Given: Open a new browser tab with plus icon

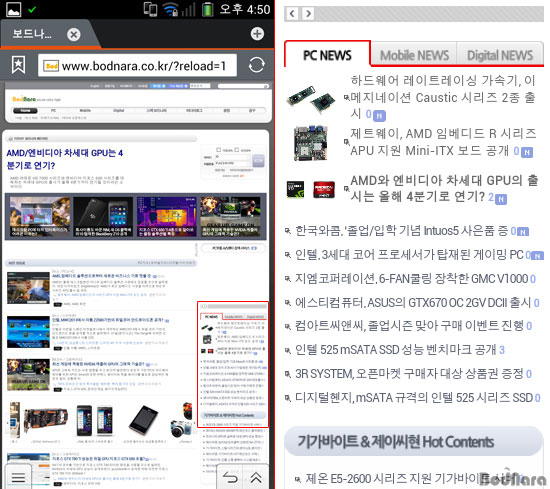Looking at the screenshot, I should tap(257, 34).
